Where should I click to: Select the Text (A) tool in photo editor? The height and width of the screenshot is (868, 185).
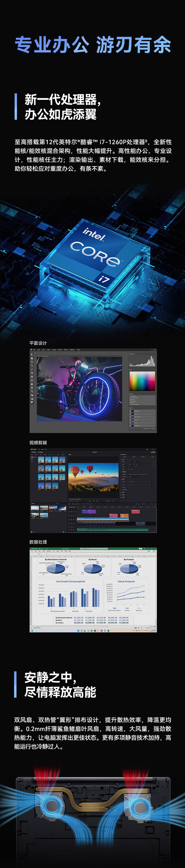point(32,377)
